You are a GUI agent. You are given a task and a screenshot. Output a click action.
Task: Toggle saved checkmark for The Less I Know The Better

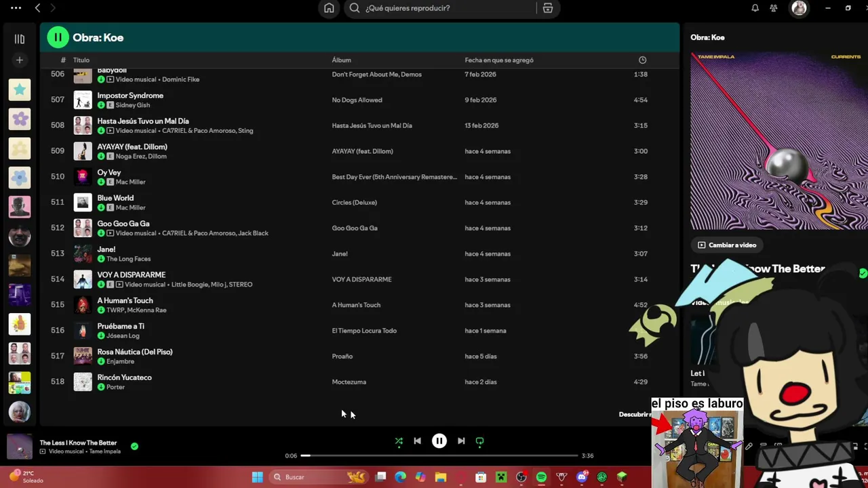(134, 446)
